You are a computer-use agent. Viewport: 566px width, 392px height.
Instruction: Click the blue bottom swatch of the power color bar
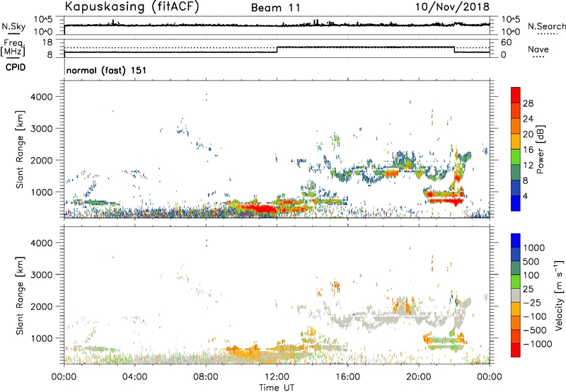516,203
